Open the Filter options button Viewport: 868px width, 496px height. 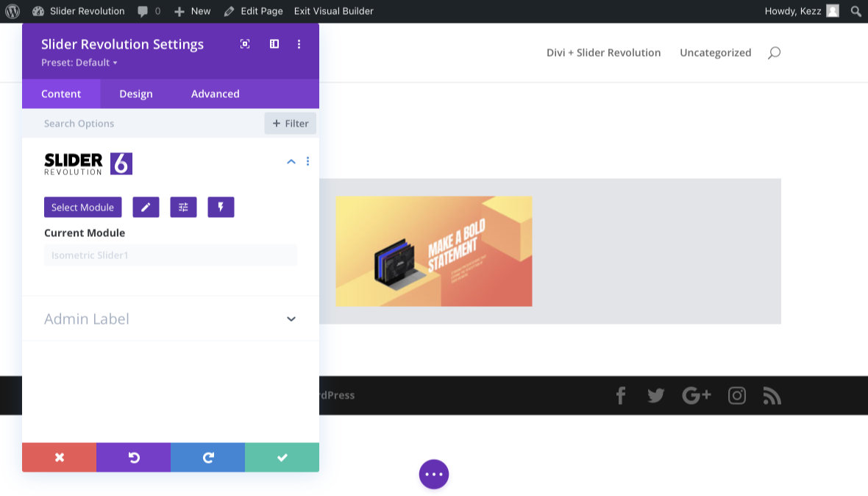(x=290, y=123)
